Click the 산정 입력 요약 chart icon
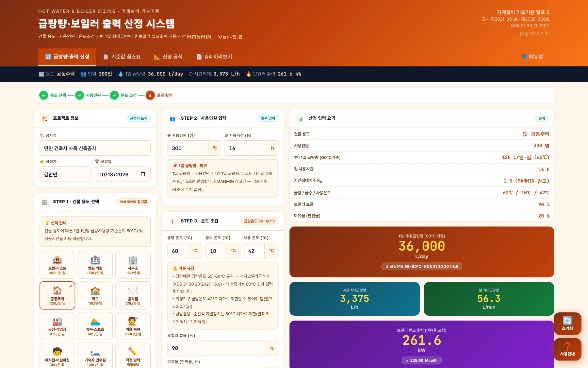The width and height of the screenshot is (588, 368). [x=300, y=118]
